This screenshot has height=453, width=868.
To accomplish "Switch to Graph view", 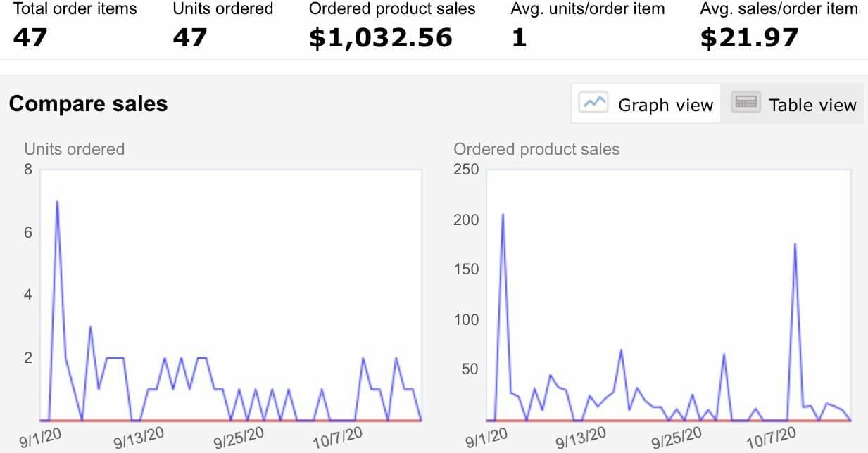I will pos(645,104).
